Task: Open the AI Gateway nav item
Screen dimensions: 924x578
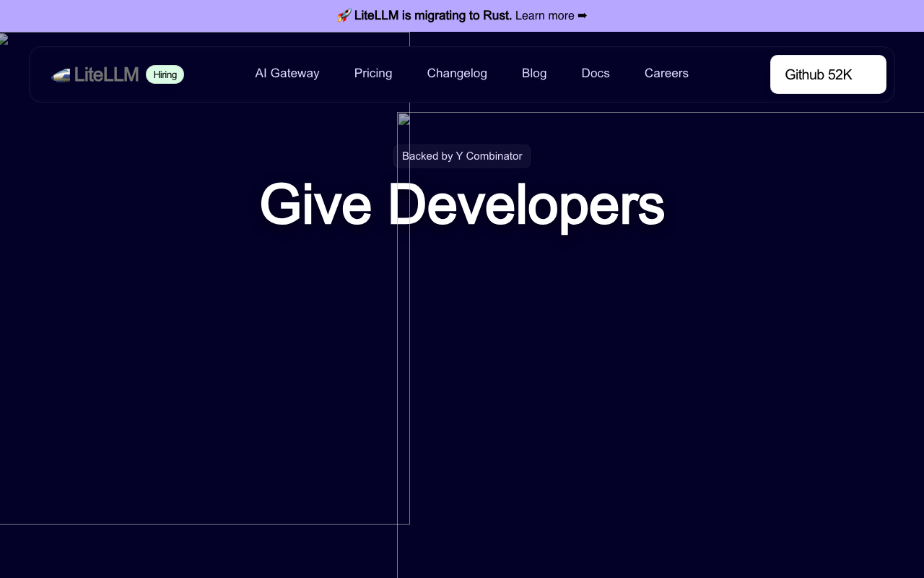Action: tap(287, 73)
